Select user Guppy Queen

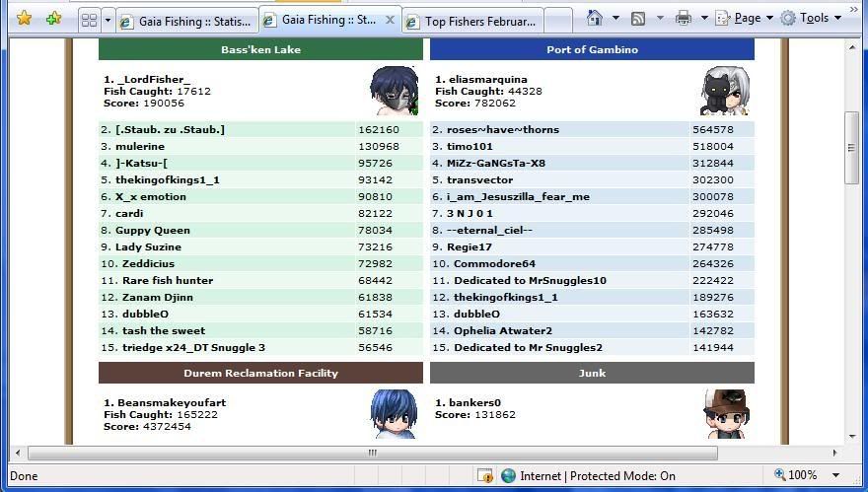tap(152, 231)
